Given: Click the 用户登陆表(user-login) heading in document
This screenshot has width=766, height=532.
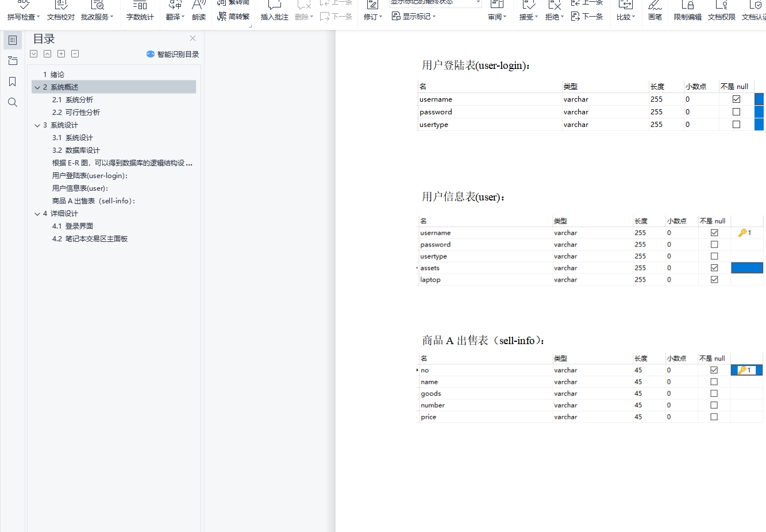Looking at the screenshot, I should pyautogui.click(x=476, y=65).
